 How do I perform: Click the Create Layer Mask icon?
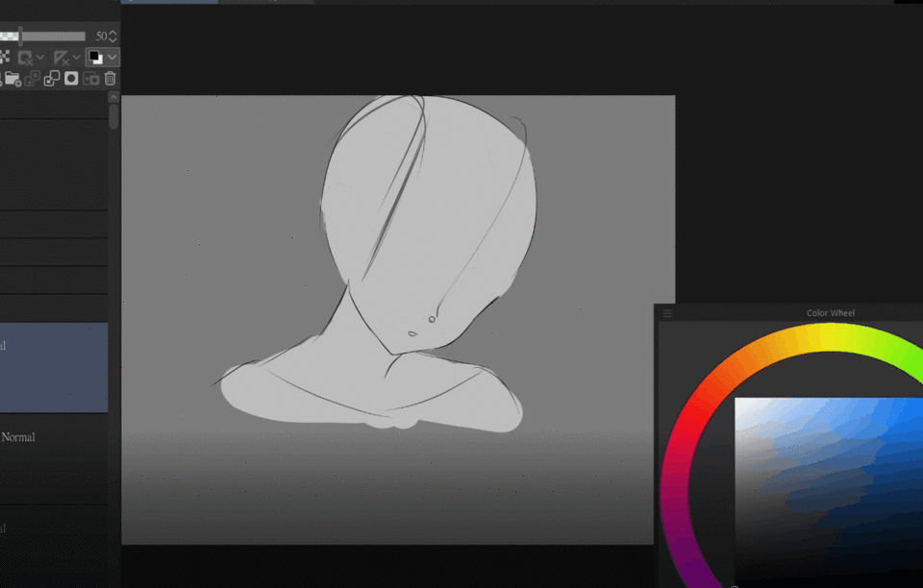(x=71, y=79)
